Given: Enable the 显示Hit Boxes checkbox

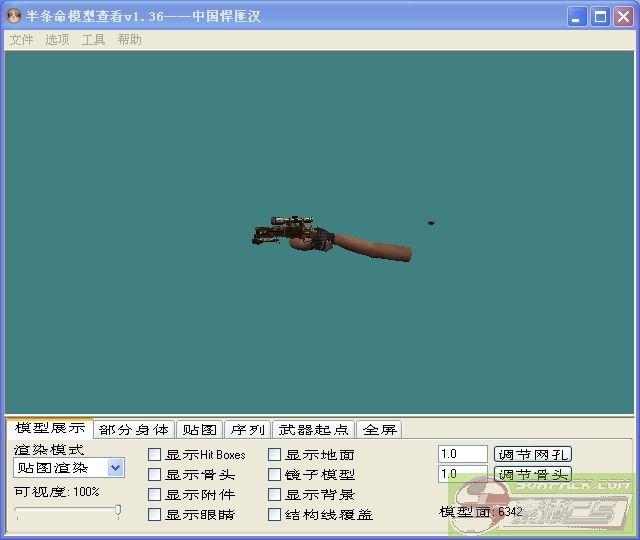Looking at the screenshot, I should tap(155, 455).
